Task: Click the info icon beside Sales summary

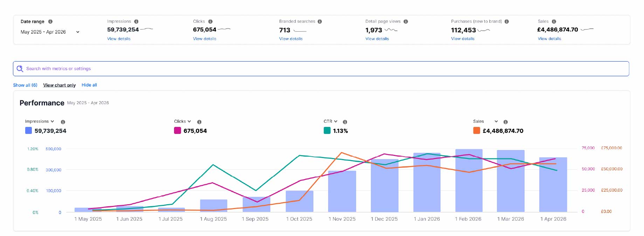Action: pos(554,22)
